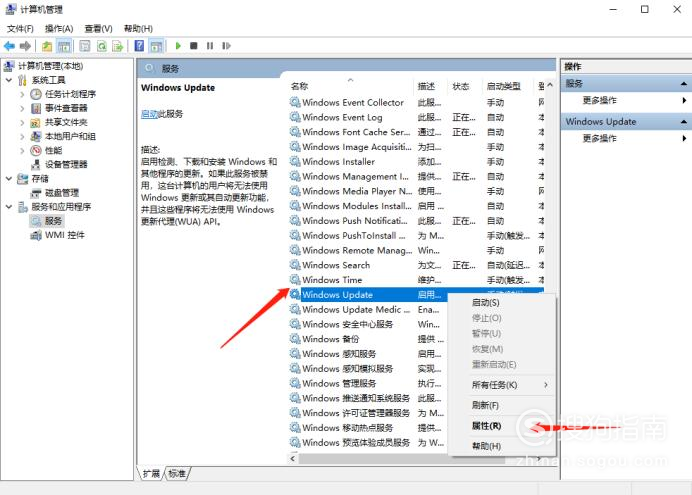Click the Forward arrow toolbar icon
The image size is (692, 495).
point(25,46)
